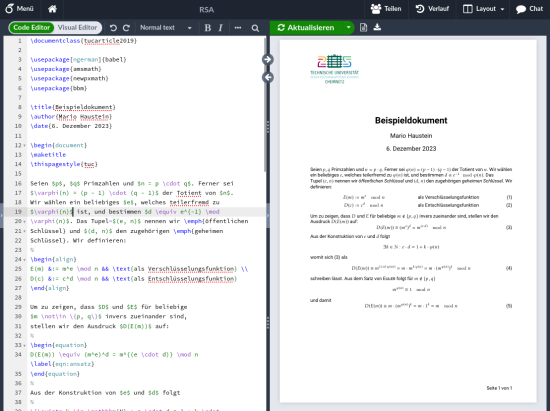Switch to Code Editor mode
This screenshot has width=550, height=411.
click(x=32, y=27)
